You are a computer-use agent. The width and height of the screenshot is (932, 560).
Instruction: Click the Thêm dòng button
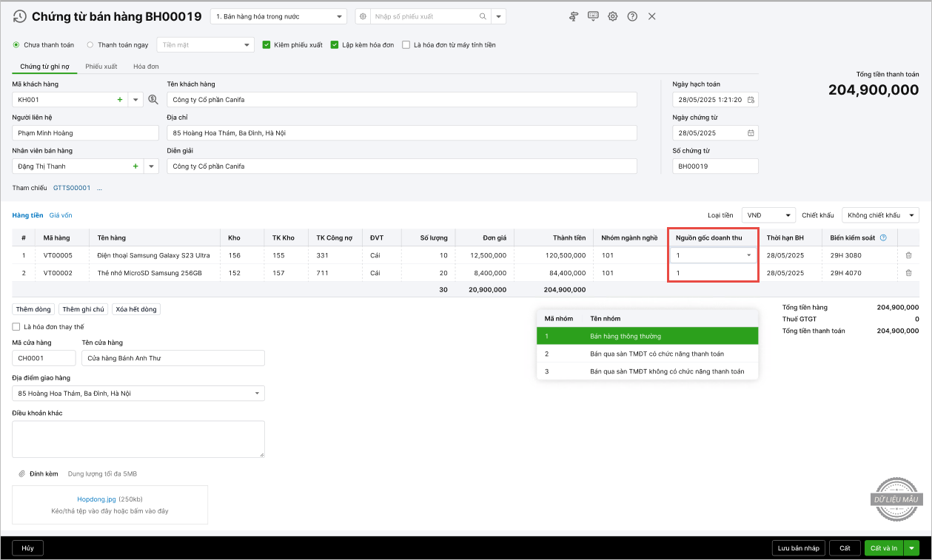point(33,309)
